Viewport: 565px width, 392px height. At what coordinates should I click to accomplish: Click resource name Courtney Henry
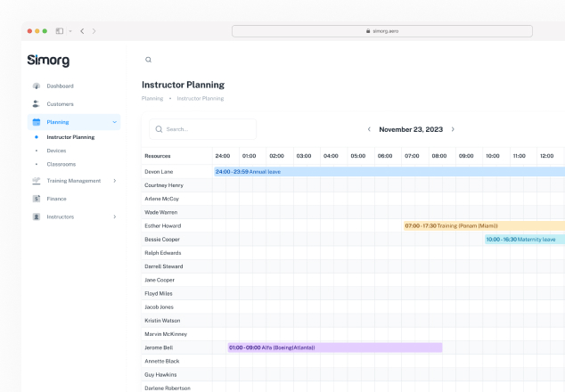tap(164, 185)
